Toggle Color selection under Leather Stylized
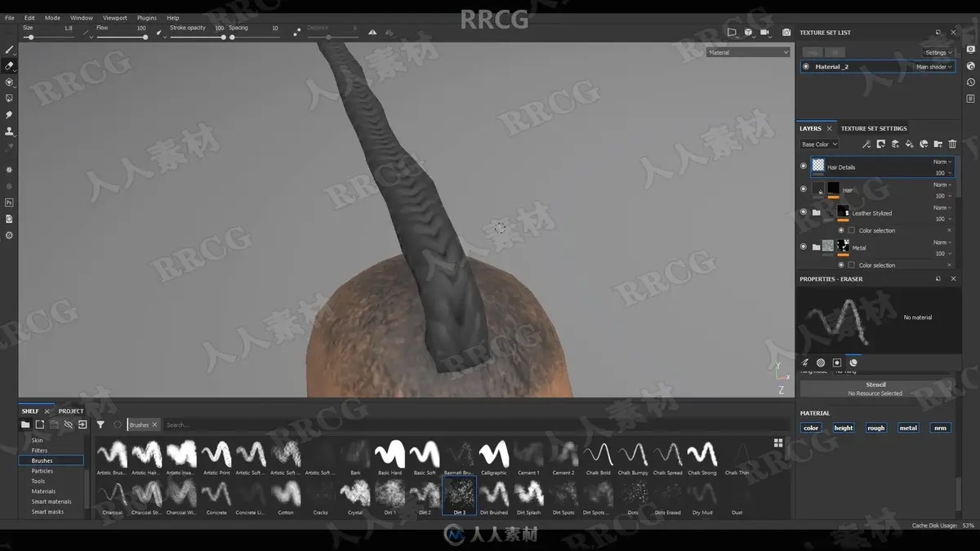 (x=841, y=230)
